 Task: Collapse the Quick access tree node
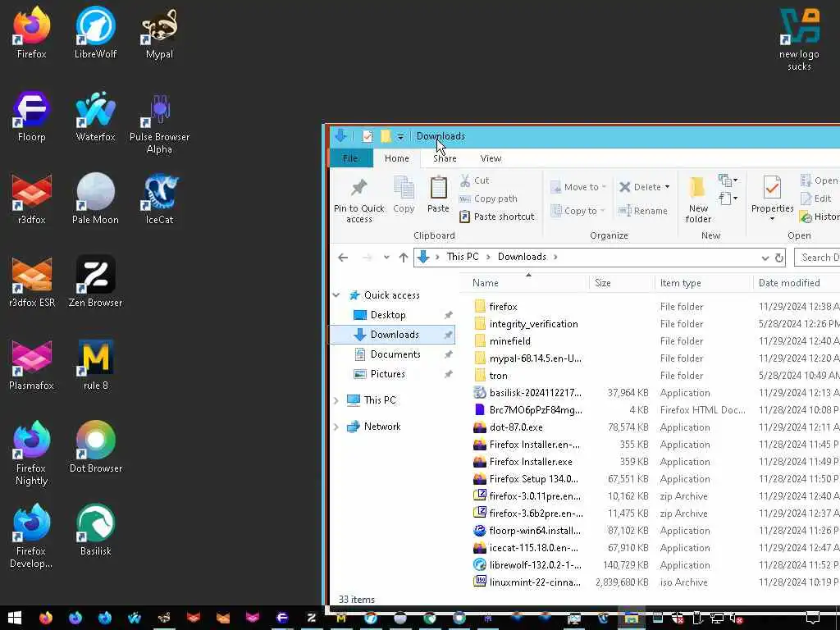point(336,295)
